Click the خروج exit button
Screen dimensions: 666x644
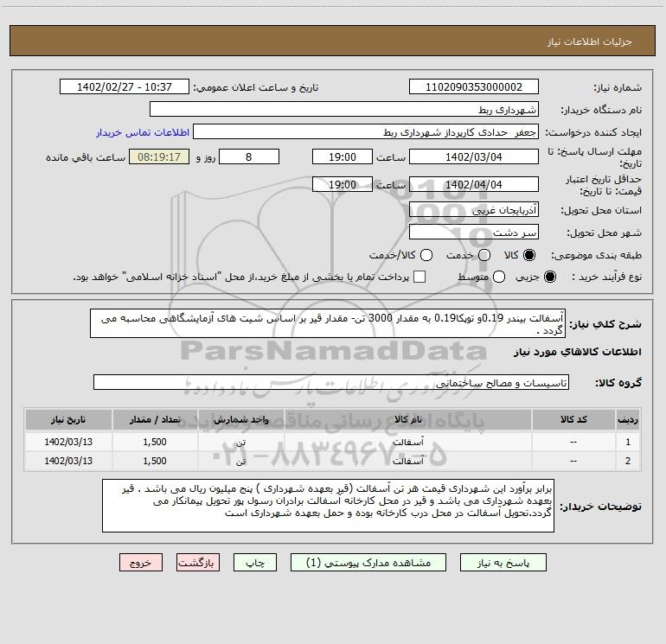pos(141,563)
